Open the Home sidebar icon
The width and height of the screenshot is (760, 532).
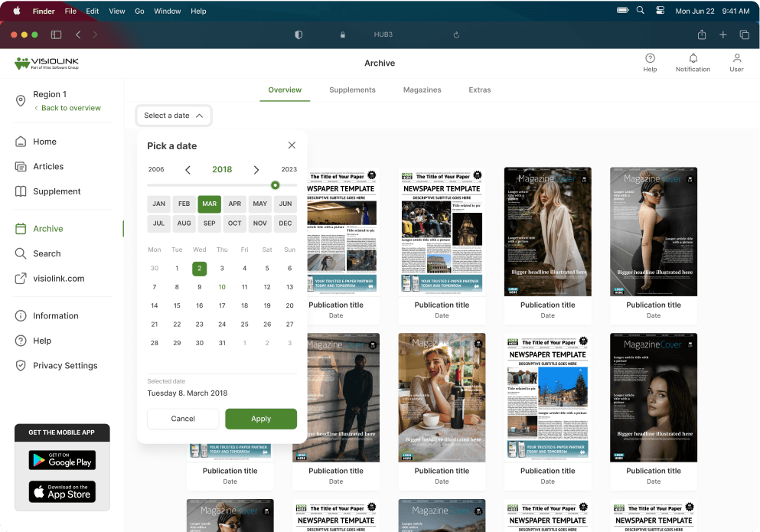[21, 142]
